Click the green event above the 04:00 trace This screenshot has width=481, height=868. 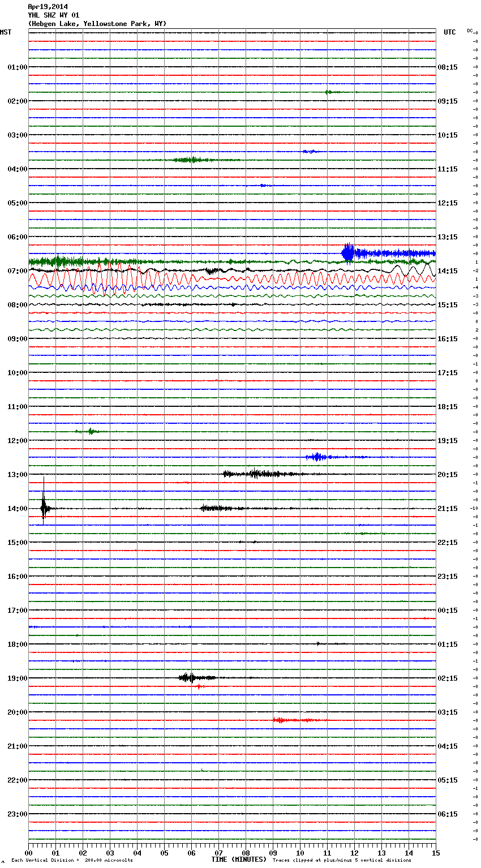195,160
